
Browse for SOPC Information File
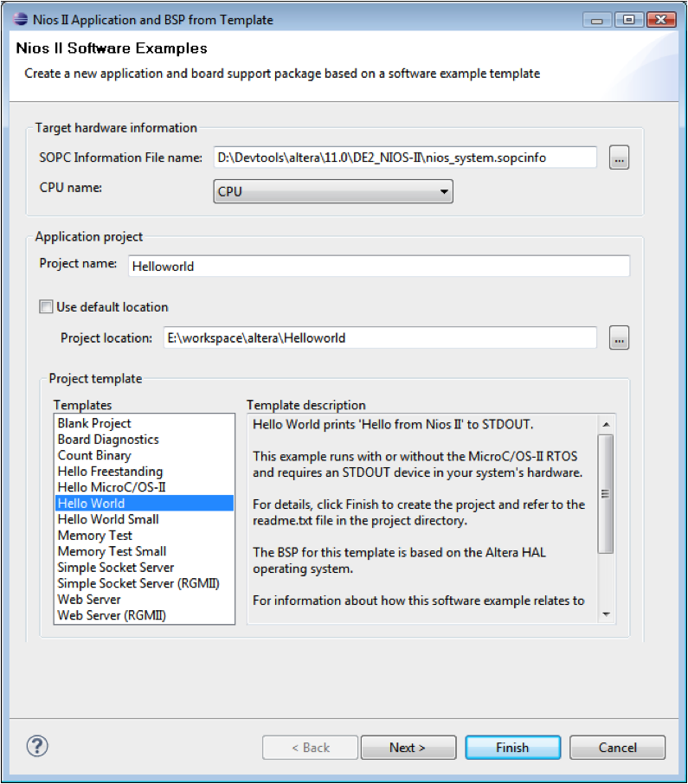pos(619,157)
